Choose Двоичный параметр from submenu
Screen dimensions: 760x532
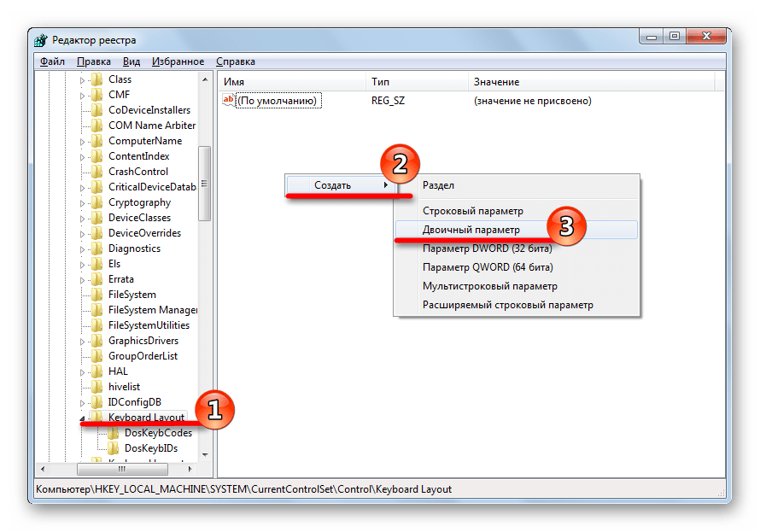point(471,230)
